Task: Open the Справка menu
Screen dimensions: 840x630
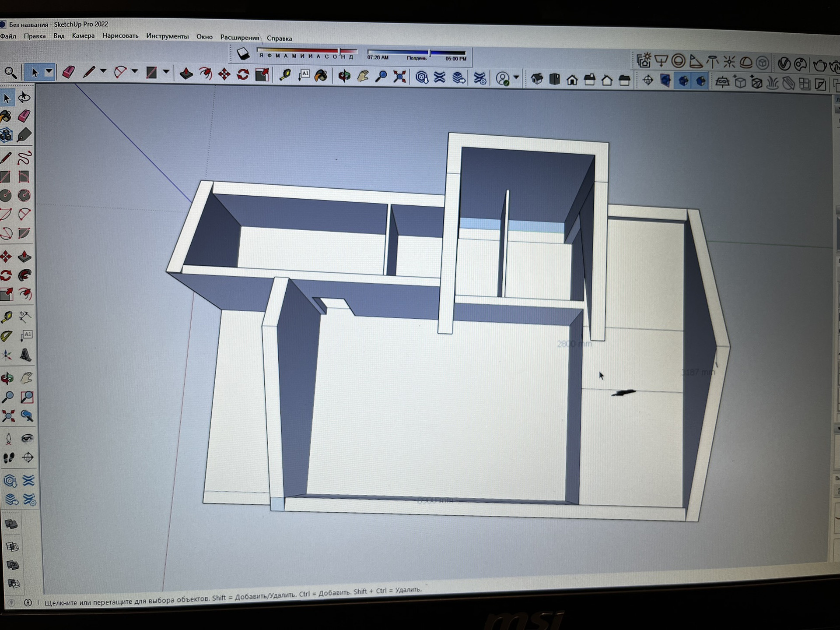Action: point(279,38)
